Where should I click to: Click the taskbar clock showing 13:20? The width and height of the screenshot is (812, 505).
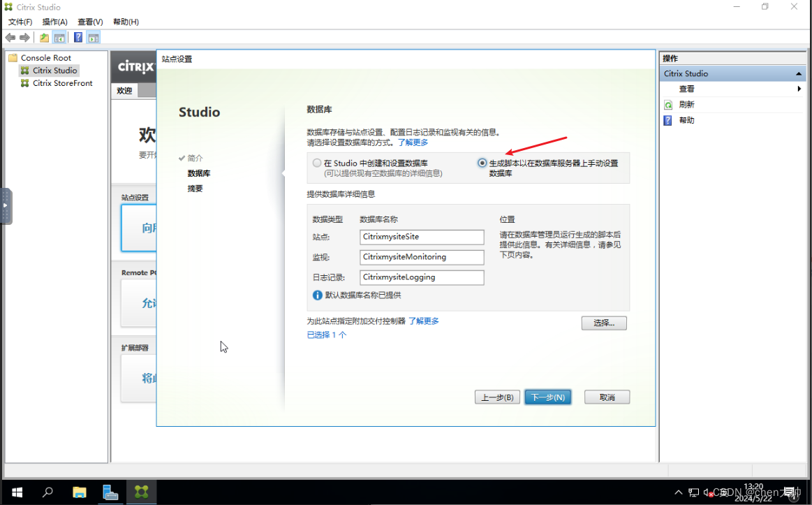(753, 492)
